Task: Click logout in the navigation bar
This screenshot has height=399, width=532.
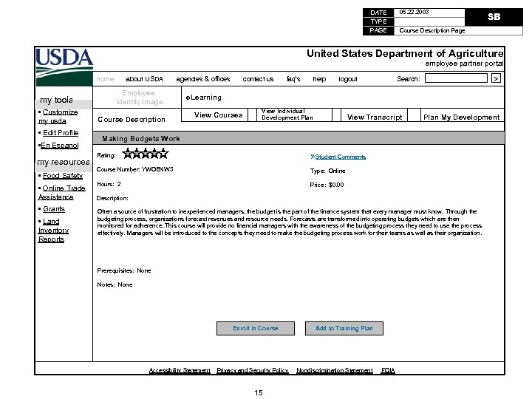Action: tap(347, 79)
